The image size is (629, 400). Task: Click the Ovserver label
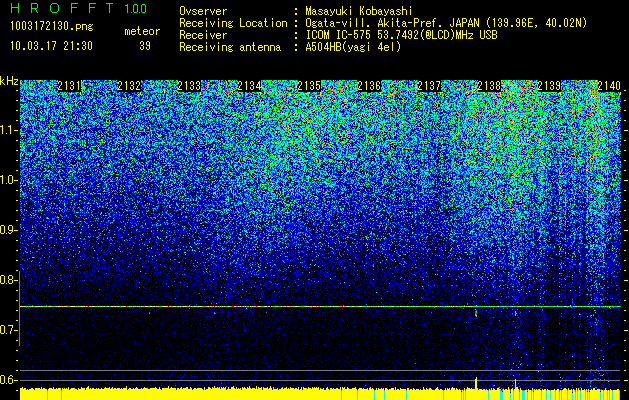[x=203, y=11]
